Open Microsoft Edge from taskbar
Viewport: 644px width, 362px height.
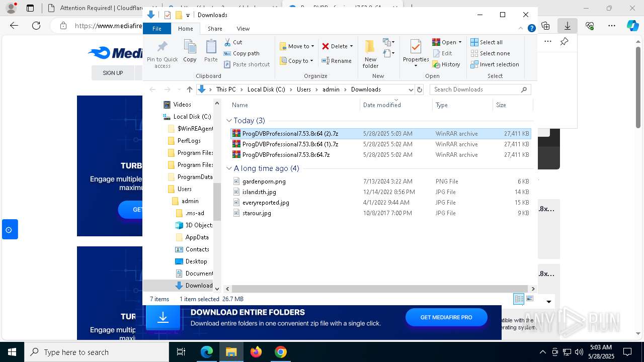(207, 352)
